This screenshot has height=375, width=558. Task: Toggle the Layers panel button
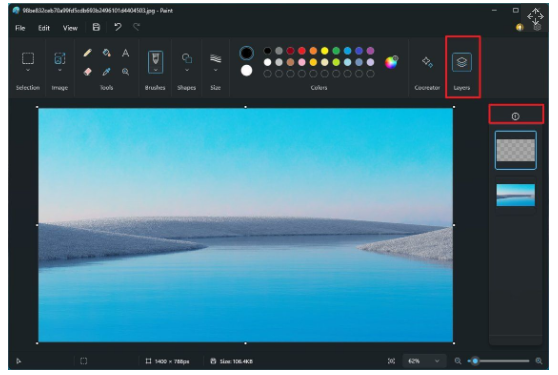click(462, 62)
